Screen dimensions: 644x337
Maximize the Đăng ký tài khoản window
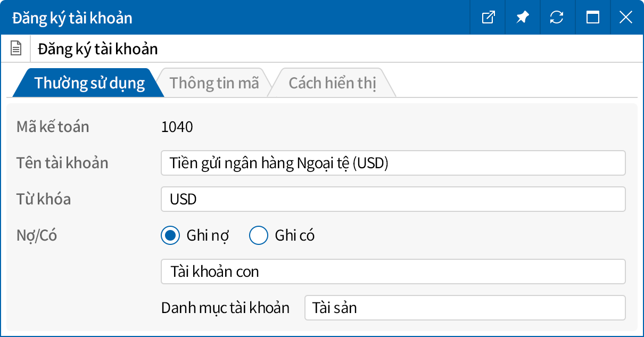pos(591,17)
